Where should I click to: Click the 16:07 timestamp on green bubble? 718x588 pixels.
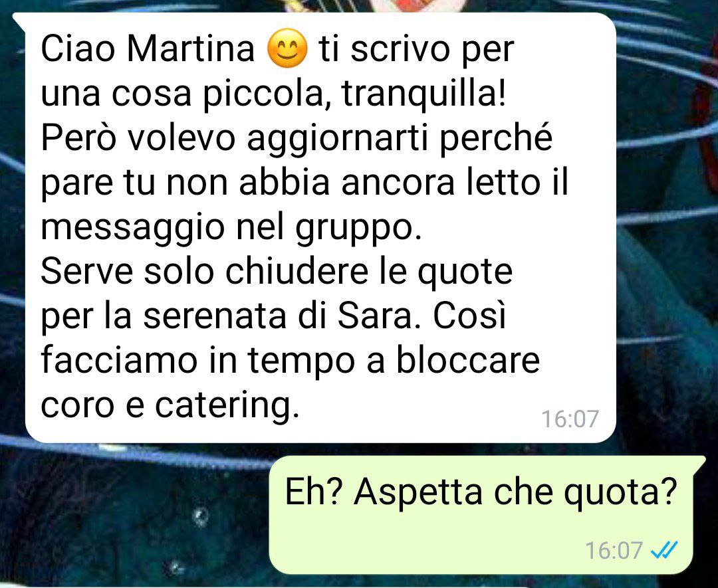[x=614, y=550]
